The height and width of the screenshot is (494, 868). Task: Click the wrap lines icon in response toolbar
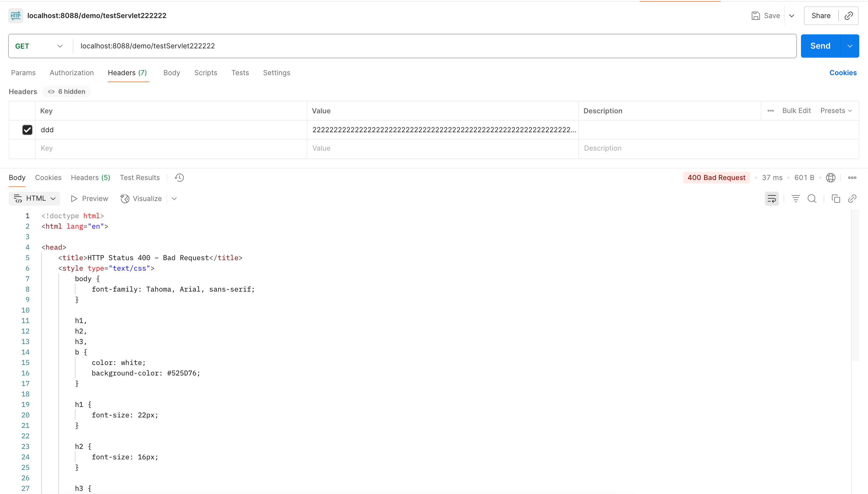pyautogui.click(x=771, y=198)
